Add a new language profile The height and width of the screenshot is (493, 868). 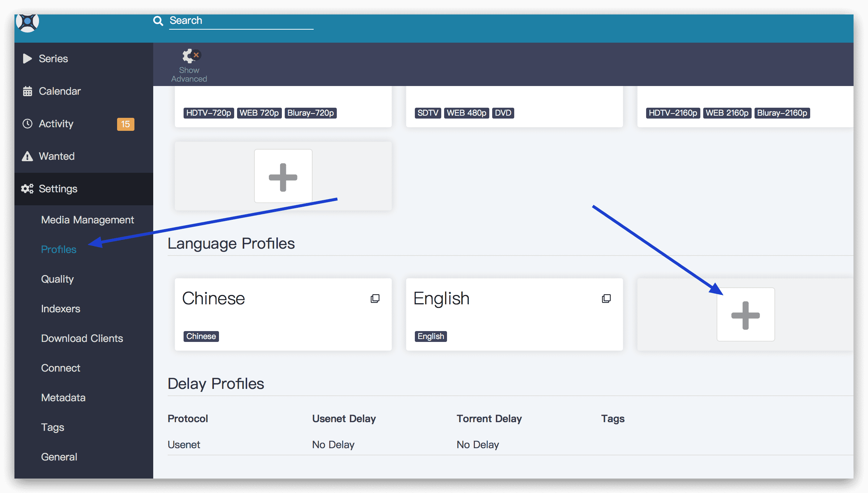[x=745, y=315]
